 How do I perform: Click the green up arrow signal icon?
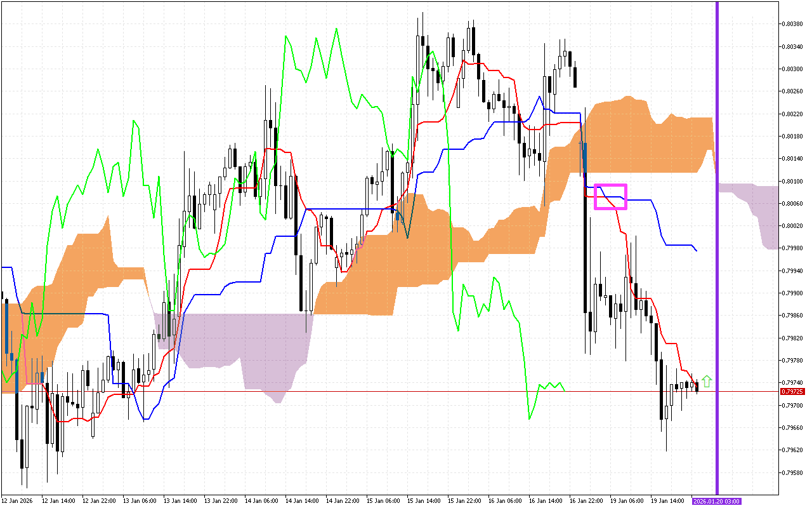coord(707,381)
